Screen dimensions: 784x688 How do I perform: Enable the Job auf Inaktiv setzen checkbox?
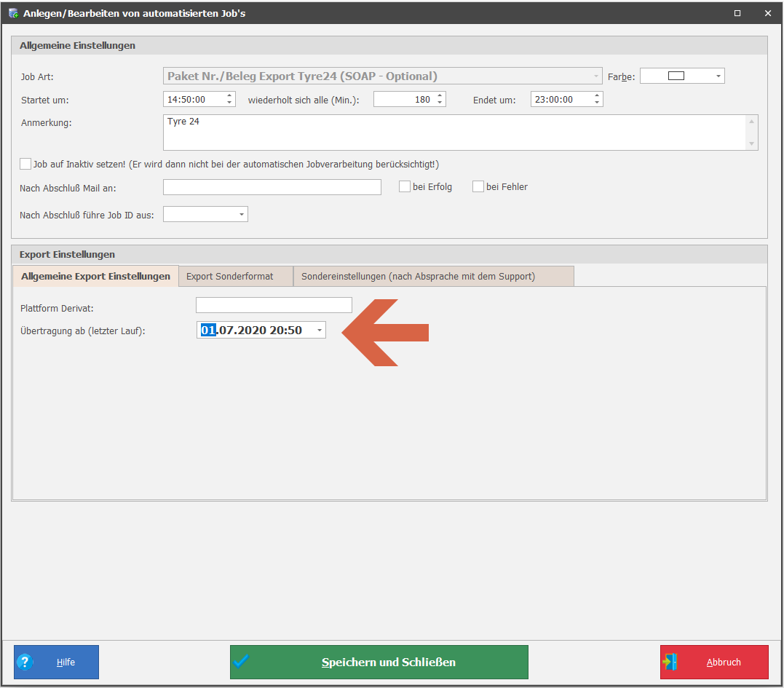(x=26, y=164)
